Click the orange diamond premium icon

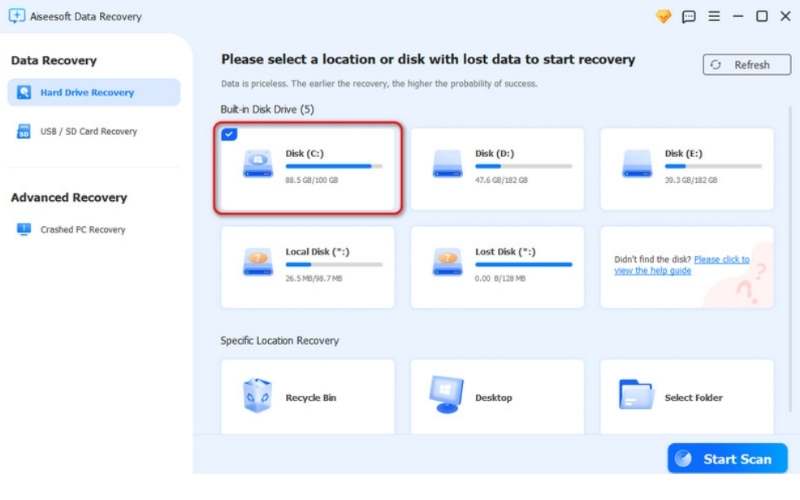coord(662,16)
